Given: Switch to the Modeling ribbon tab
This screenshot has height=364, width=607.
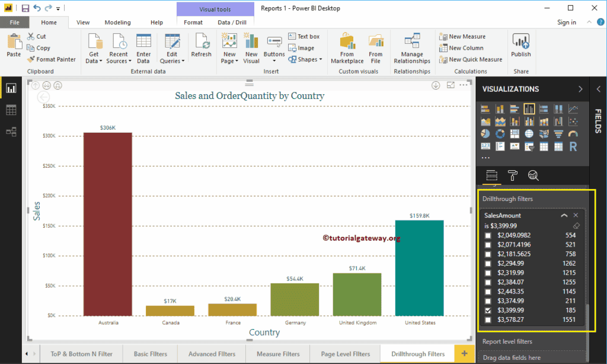Looking at the screenshot, I should 117,22.
